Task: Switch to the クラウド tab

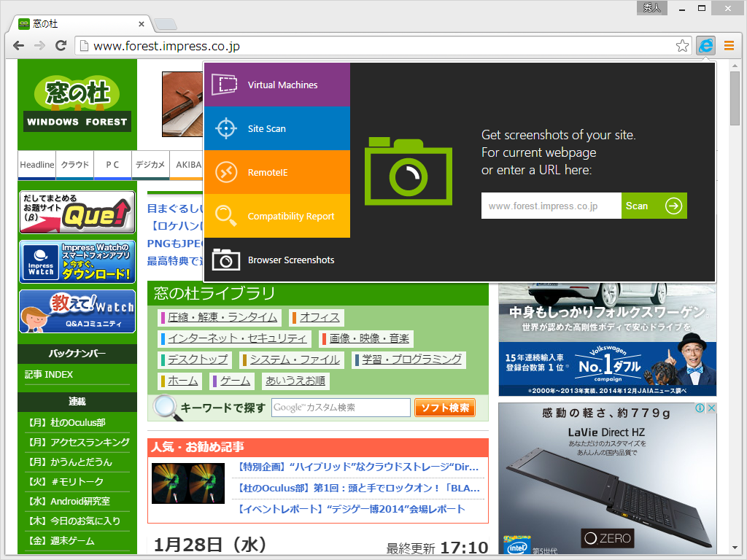Action: point(74,166)
